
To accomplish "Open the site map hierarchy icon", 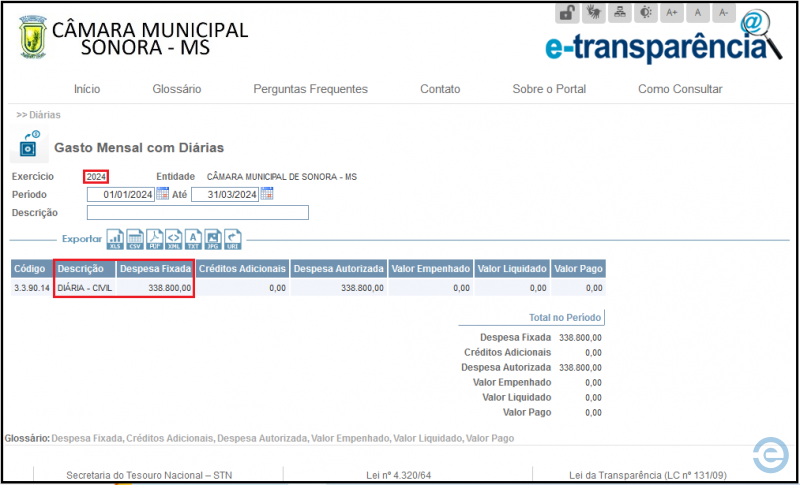I will coord(619,13).
